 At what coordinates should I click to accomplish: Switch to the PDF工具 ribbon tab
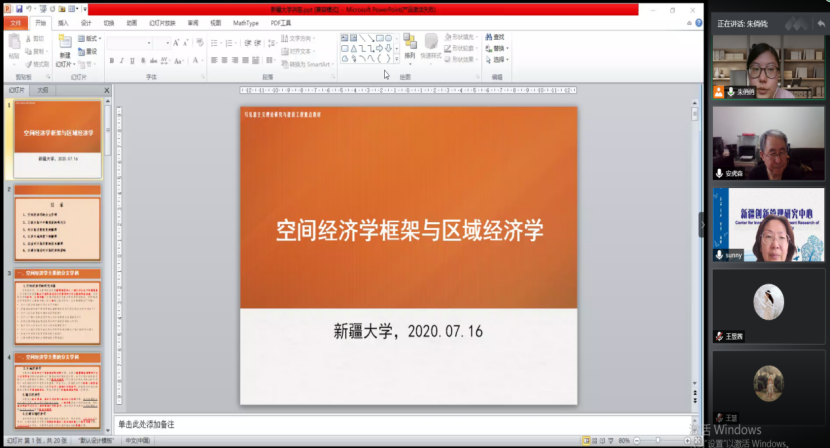click(281, 23)
